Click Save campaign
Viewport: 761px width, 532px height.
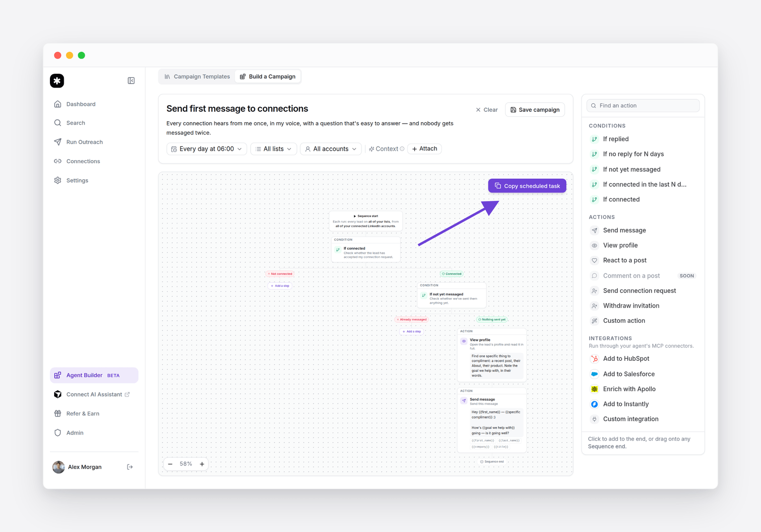[535, 110]
